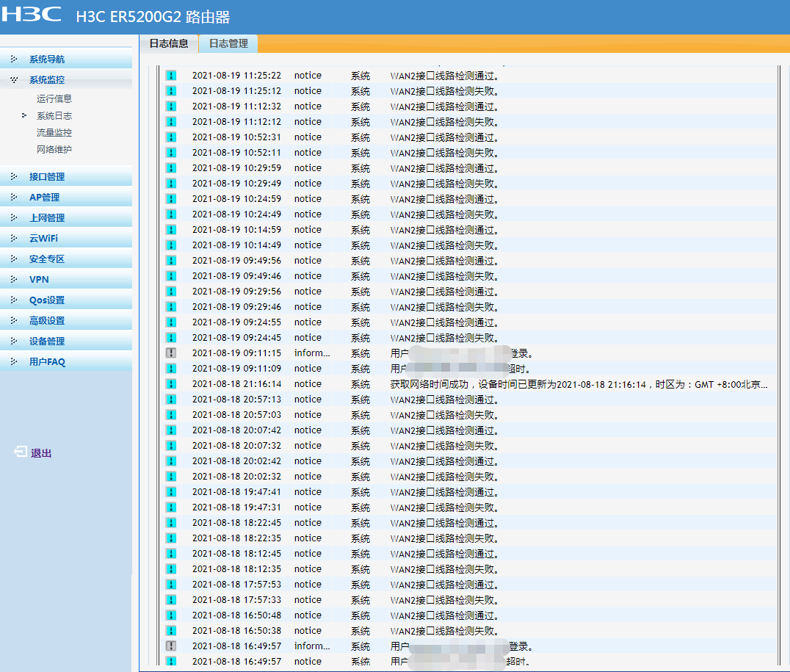Click notice icon for 2021-08-18 20:07:42 entry
This screenshot has height=672, width=790.
pyautogui.click(x=171, y=430)
